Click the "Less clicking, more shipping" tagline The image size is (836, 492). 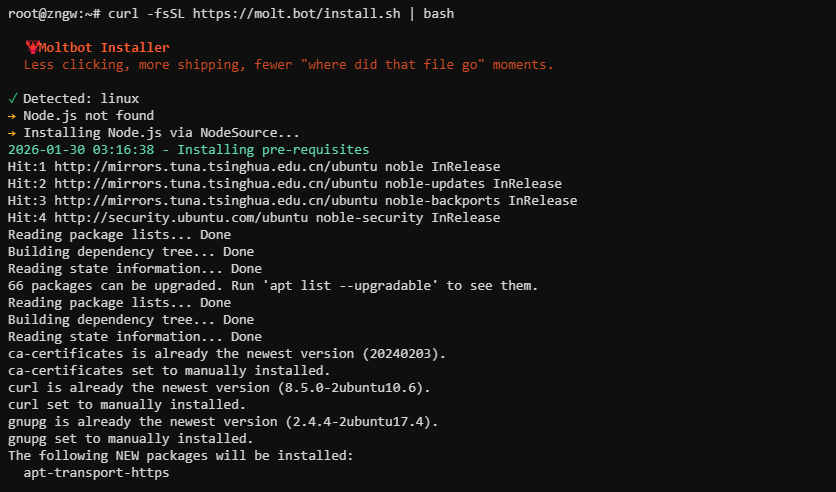coord(288,65)
